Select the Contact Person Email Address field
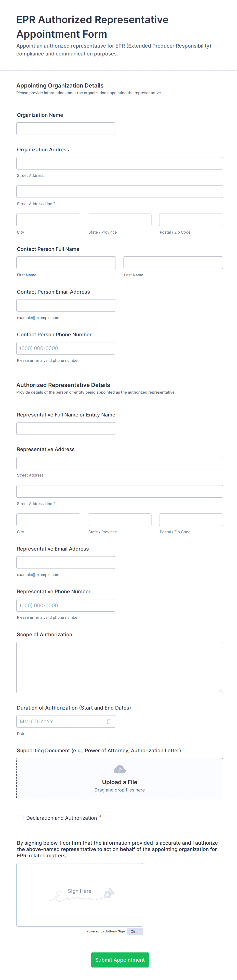 click(x=65, y=306)
